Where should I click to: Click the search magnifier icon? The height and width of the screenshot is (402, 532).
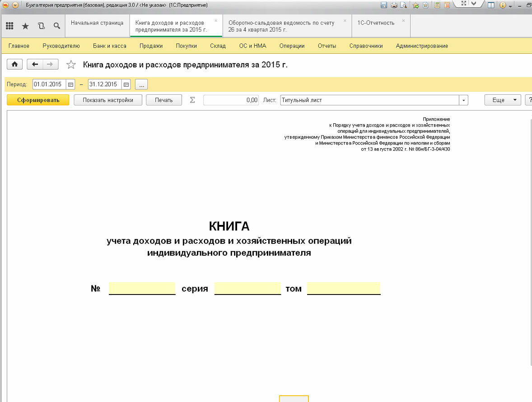click(57, 26)
